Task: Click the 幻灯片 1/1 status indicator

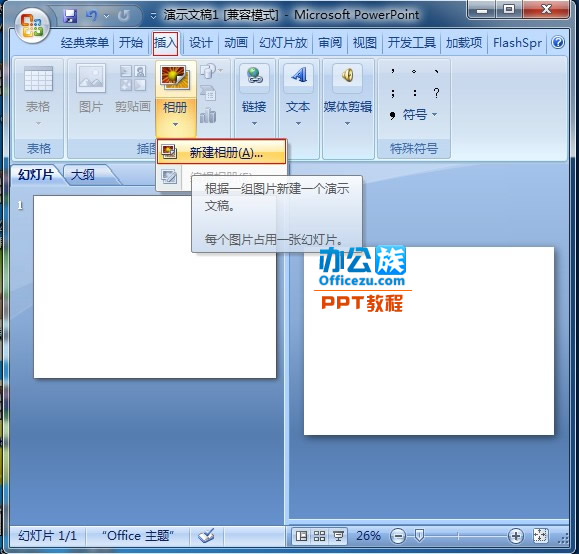Action: pyautogui.click(x=48, y=536)
